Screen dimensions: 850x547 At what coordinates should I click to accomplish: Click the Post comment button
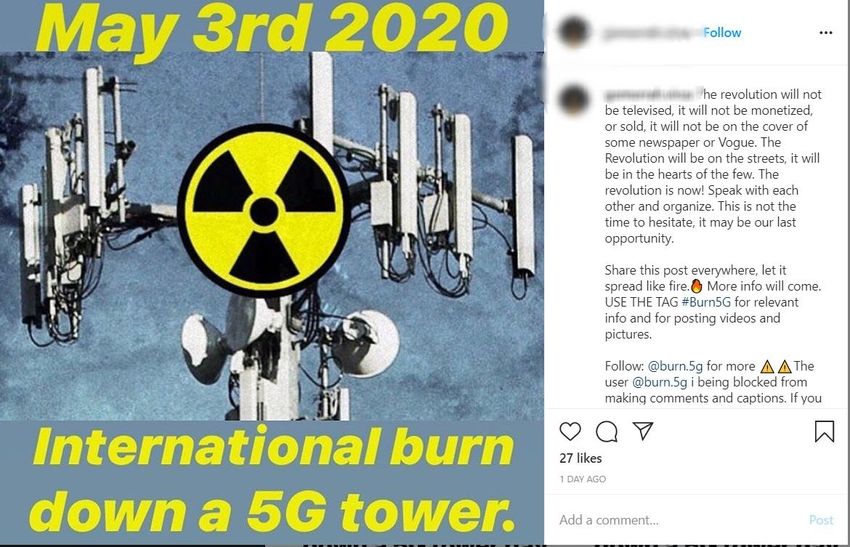point(821,520)
